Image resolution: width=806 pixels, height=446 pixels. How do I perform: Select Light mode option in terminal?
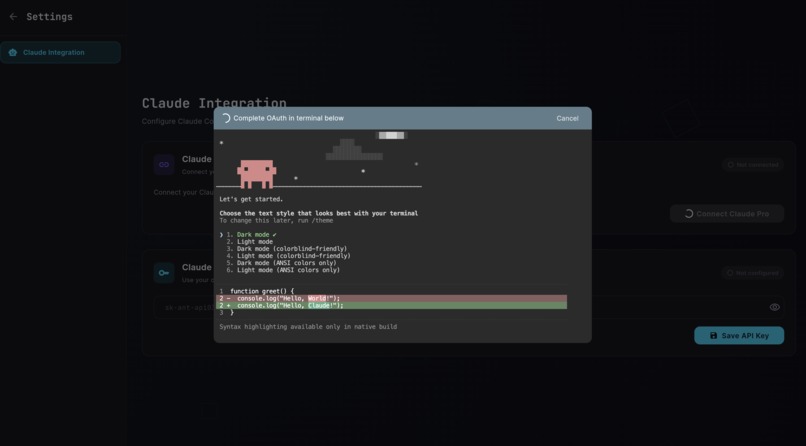tap(250, 241)
